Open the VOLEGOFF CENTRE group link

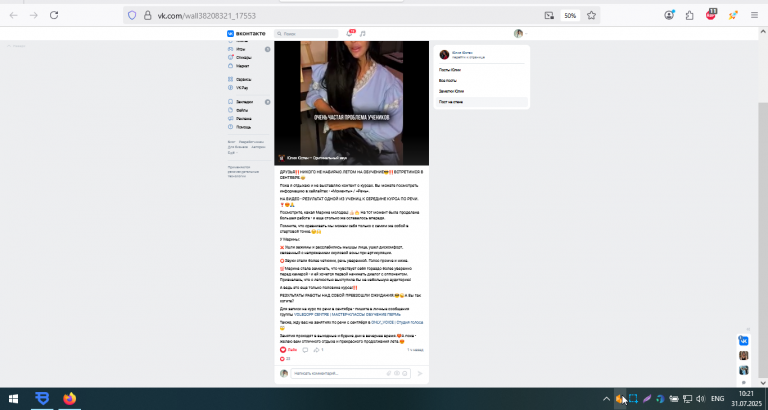pos(347,314)
